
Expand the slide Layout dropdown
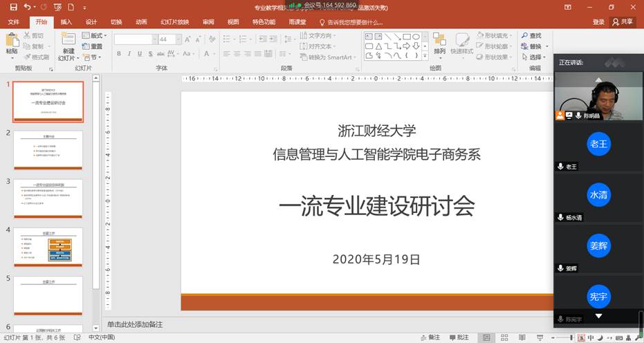[95, 36]
